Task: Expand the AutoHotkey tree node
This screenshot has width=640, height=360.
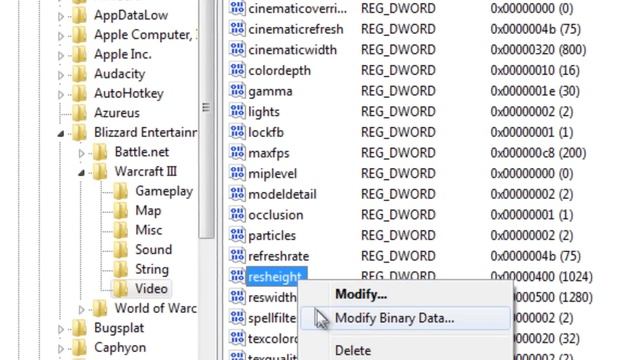Action: (x=61, y=95)
